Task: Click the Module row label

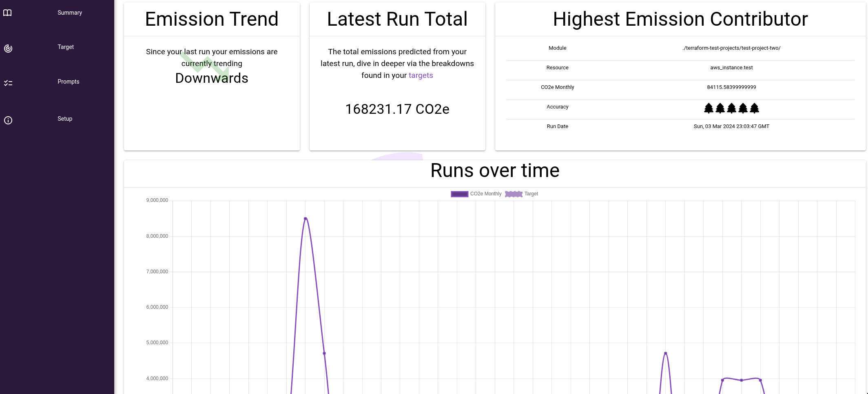Action: [558, 48]
